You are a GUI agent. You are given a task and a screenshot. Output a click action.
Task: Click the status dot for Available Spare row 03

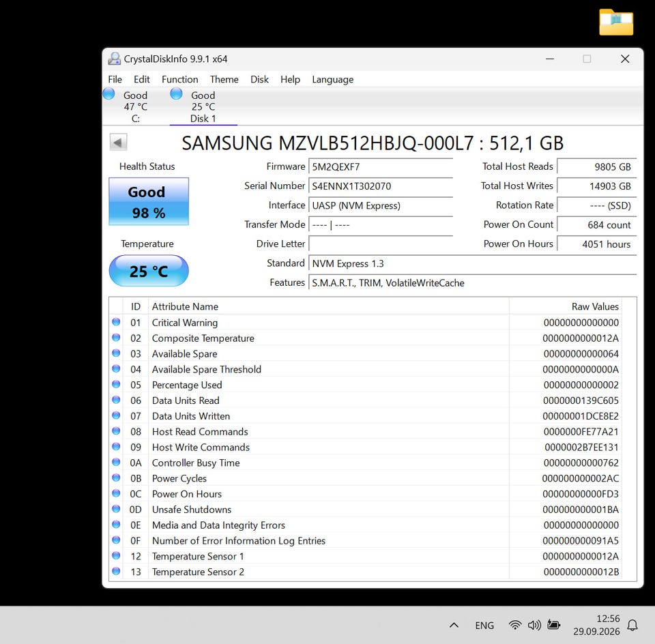116,353
